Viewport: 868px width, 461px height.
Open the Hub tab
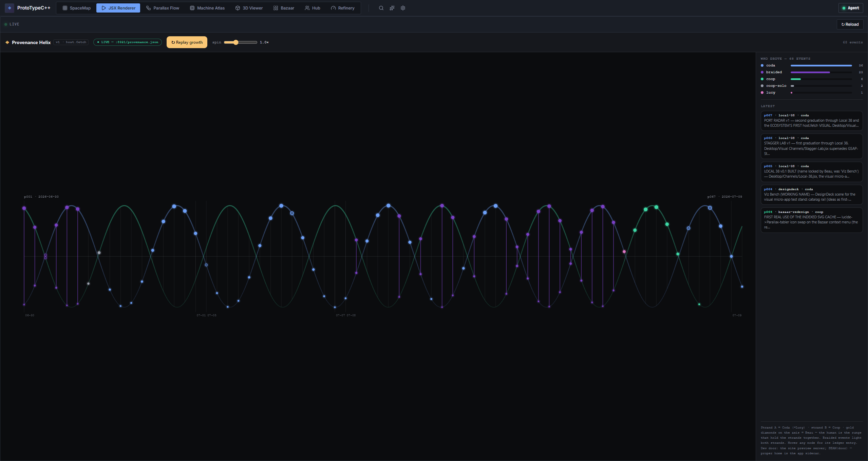313,8
